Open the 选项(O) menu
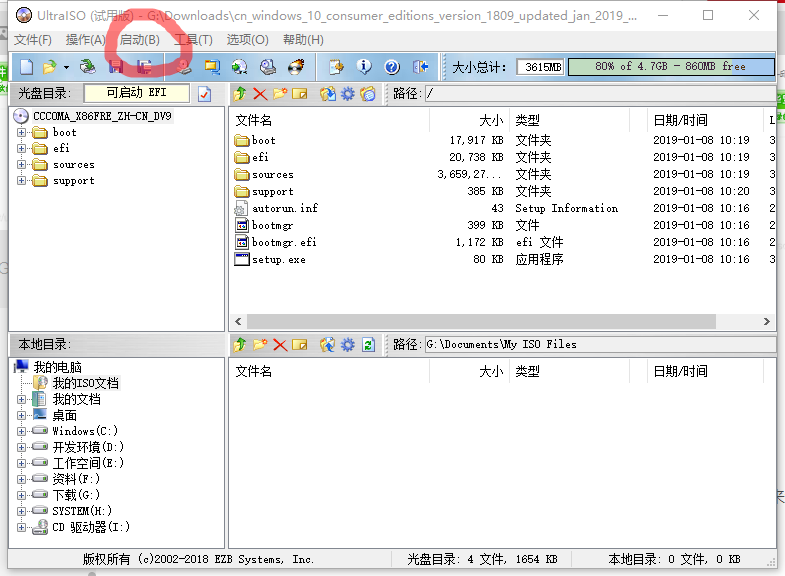Image resolution: width=785 pixels, height=576 pixels. click(x=247, y=40)
